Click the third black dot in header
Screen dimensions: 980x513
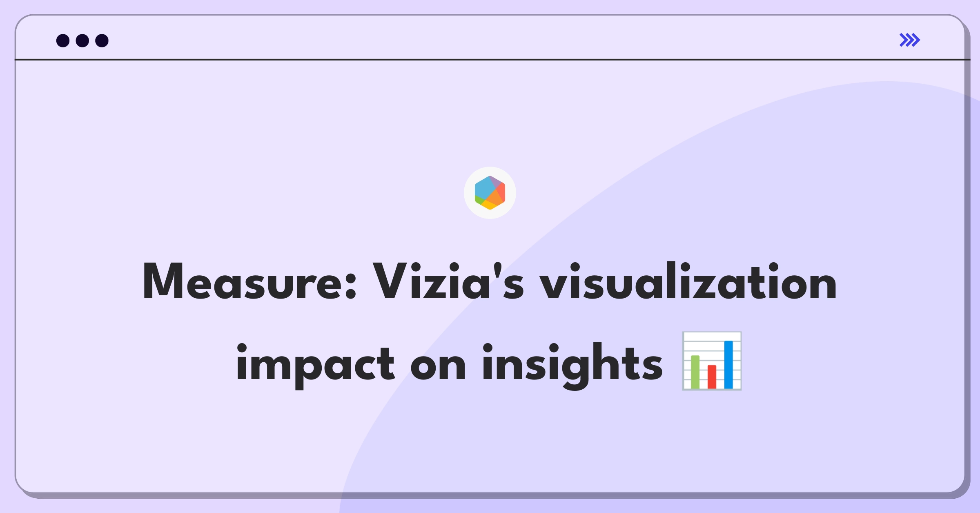102,40
